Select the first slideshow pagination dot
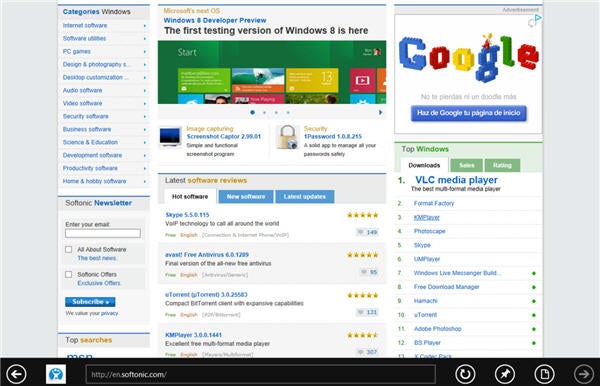 252,112
